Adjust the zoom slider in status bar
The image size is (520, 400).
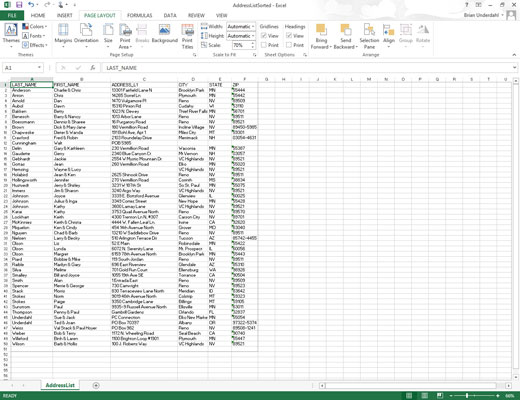click(467, 396)
